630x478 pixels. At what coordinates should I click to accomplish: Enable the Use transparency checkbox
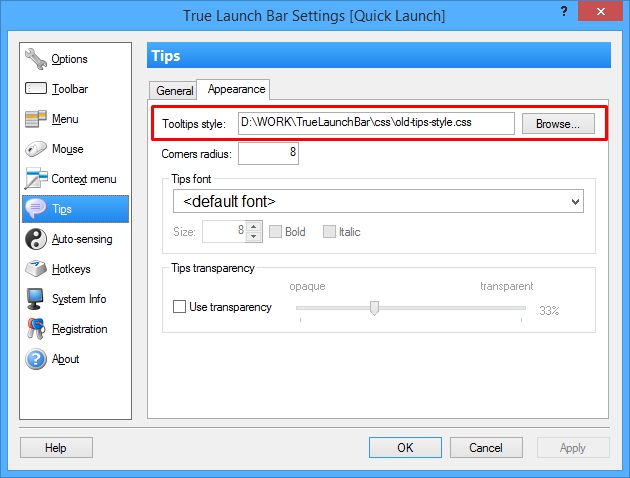(x=180, y=307)
